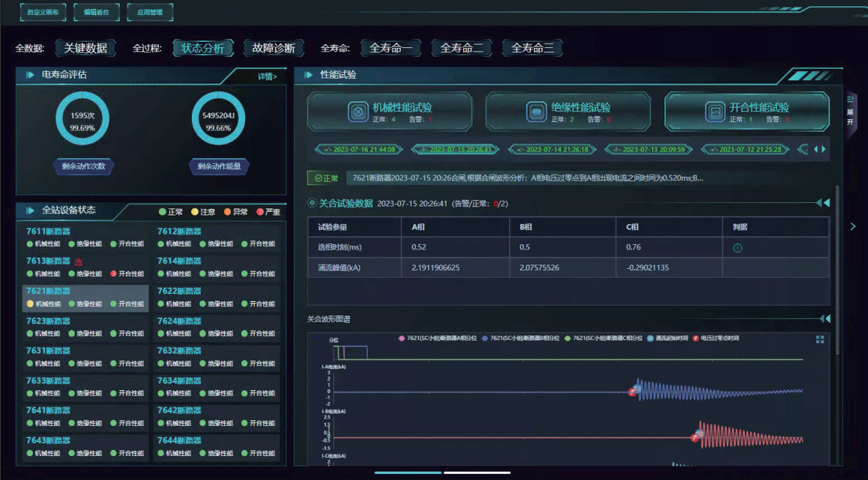This screenshot has height=480, width=868.
Task: Select the 2023-07-14 21:26:18 timeline record
Action: click(551, 149)
